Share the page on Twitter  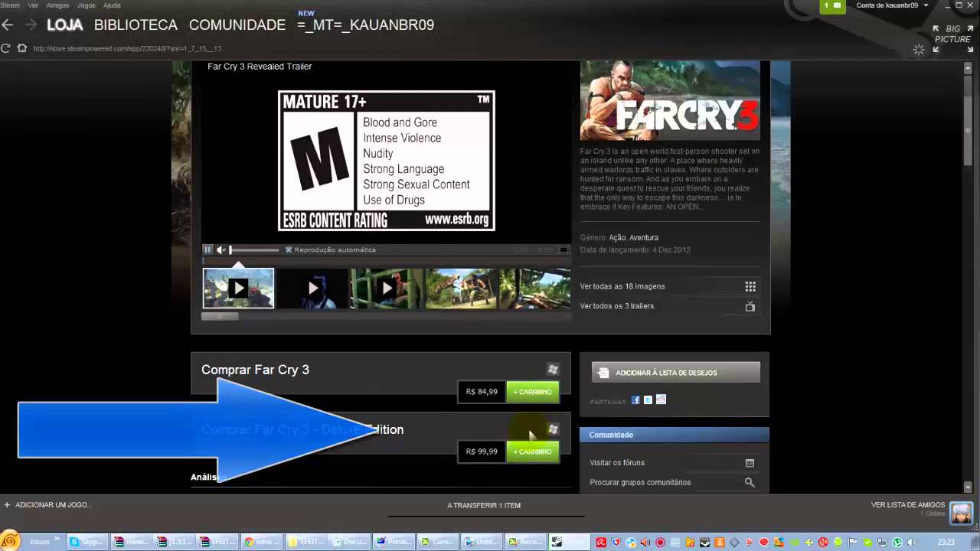(648, 400)
